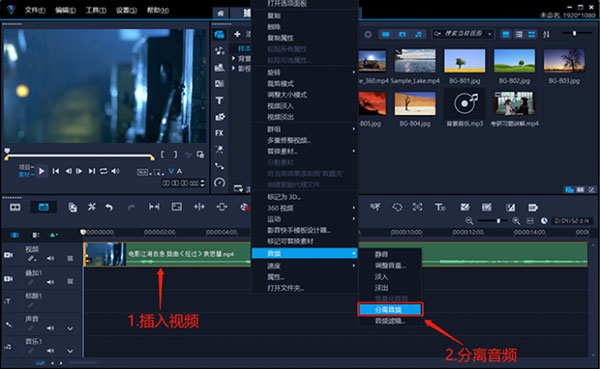Open the library search dropdown arrow
Image resolution: width=600 pixels, height=369 pixels.
pyautogui.click(x=490, y=34)
